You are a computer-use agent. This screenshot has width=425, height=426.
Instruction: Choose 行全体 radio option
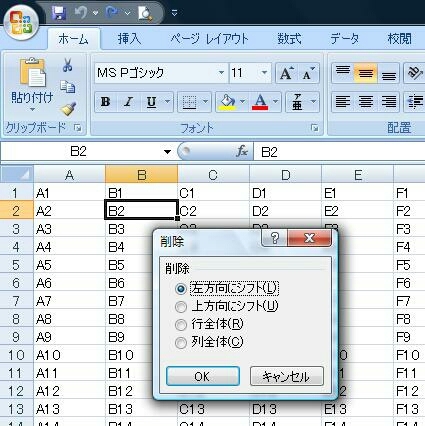(x=209, y=324)
